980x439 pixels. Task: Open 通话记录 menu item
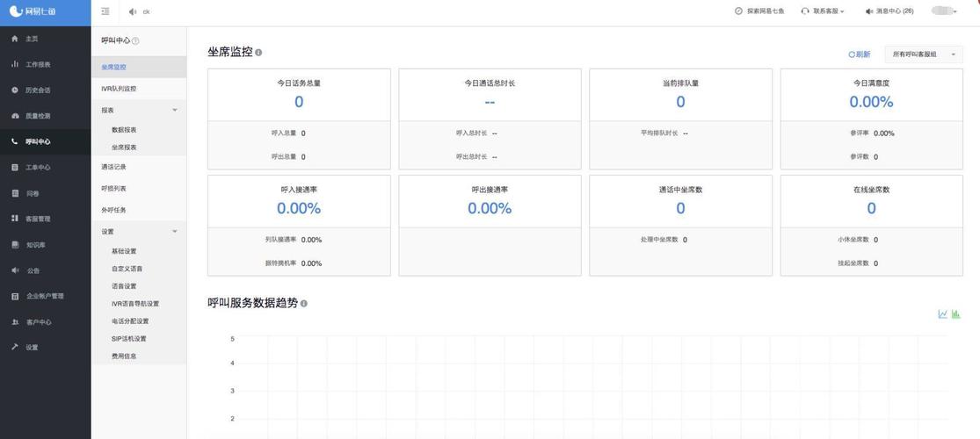coord(113,168)
